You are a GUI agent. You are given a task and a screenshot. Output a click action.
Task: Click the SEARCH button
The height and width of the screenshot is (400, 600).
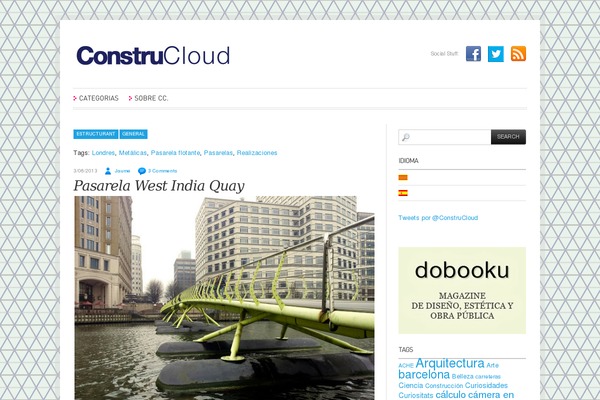click(508, 137)
